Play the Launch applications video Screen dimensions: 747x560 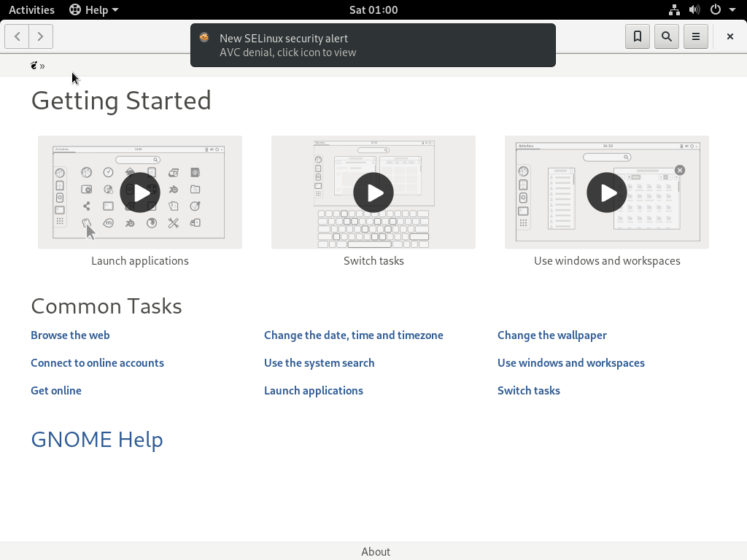(140, 192)
